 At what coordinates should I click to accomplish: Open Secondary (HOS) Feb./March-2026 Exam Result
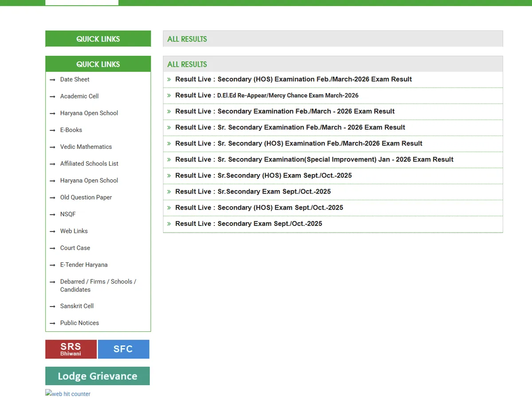coord(293,79)
